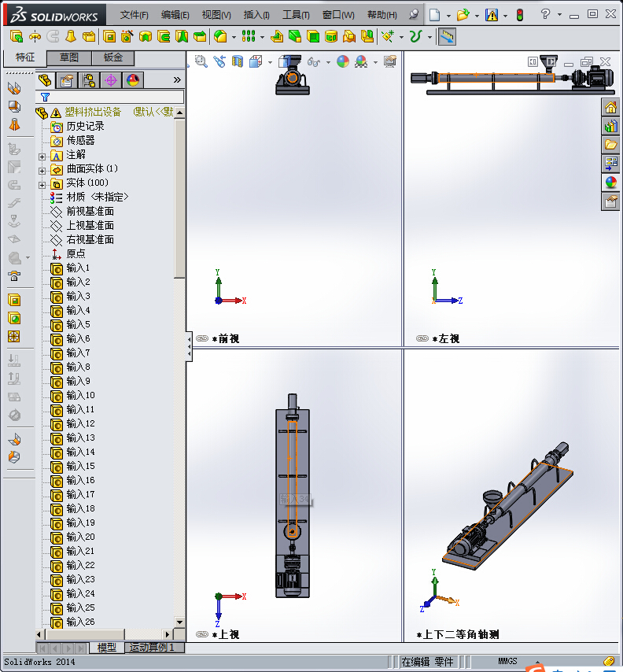Open the Appearances color ball in task pane
The width and height of the screenshot is (623, 672).
pos(611,182)
